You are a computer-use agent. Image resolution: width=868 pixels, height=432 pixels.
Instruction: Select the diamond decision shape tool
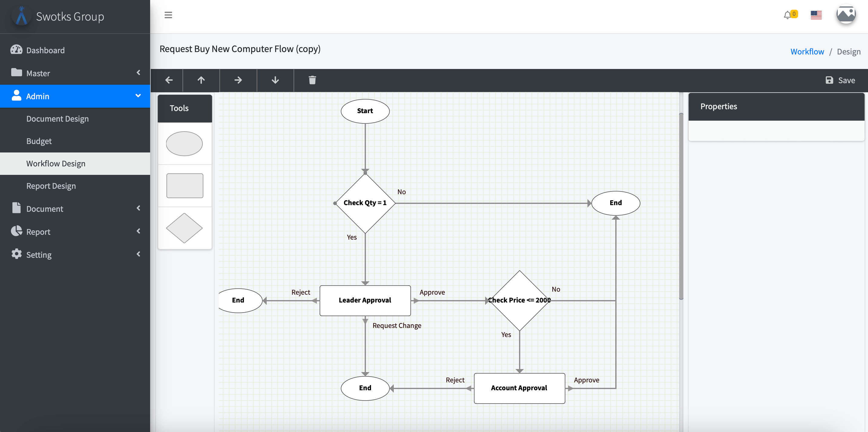184,228
